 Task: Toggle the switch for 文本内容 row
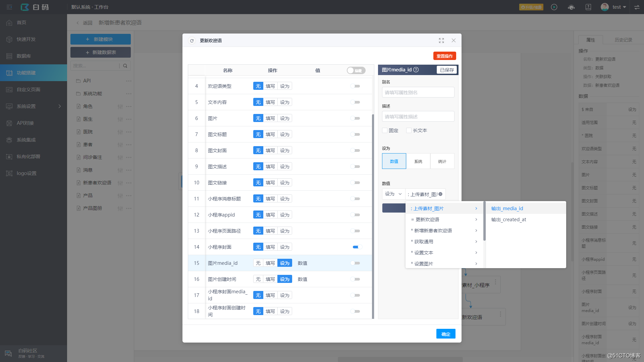click(x=355, y=102)
